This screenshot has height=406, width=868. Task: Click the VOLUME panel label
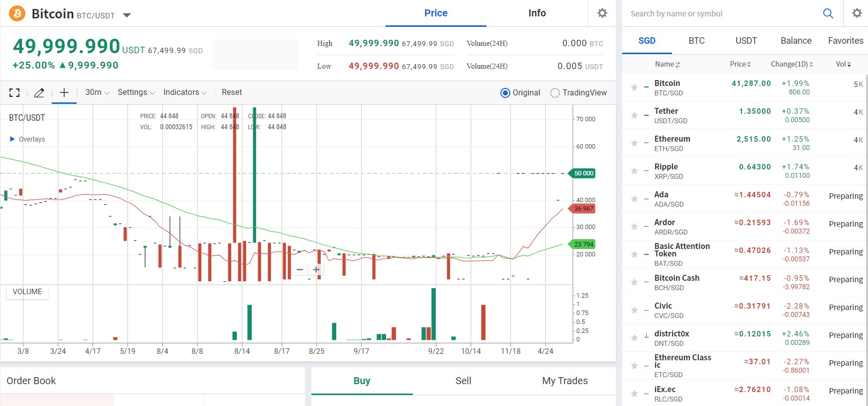pos(27,292)
